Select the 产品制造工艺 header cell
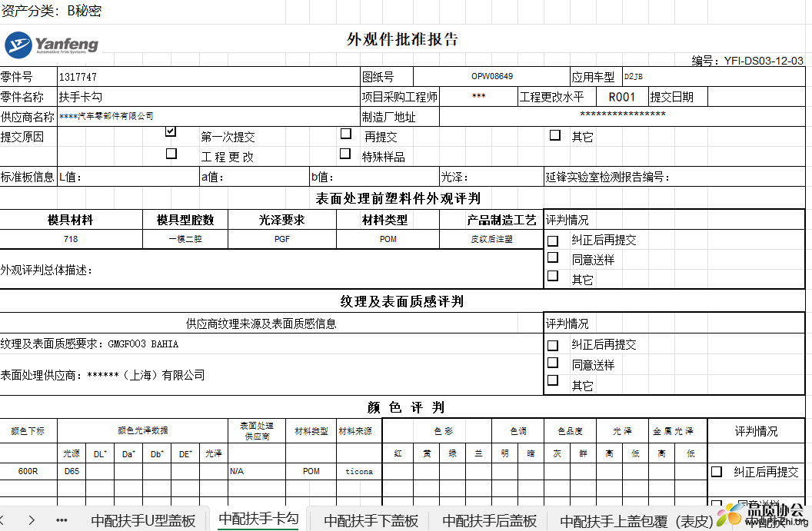812x531 pixels. coord(491,220)
